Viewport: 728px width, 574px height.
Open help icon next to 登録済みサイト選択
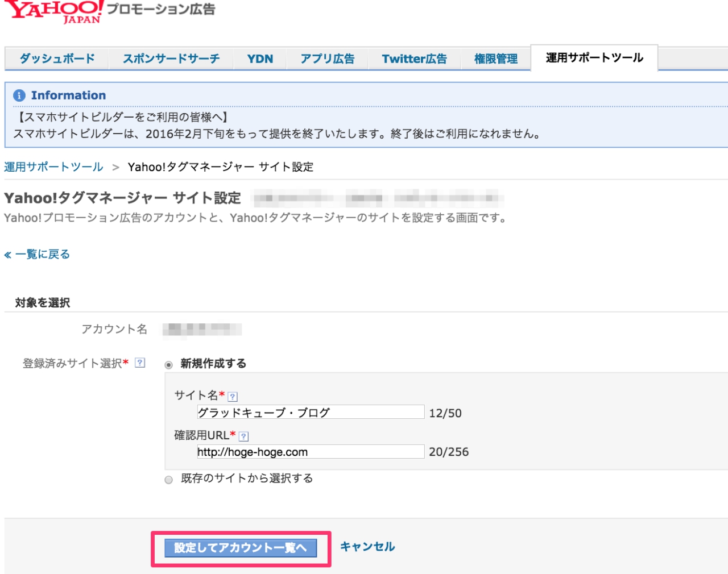pyautogui.click(x=140, y=363)
